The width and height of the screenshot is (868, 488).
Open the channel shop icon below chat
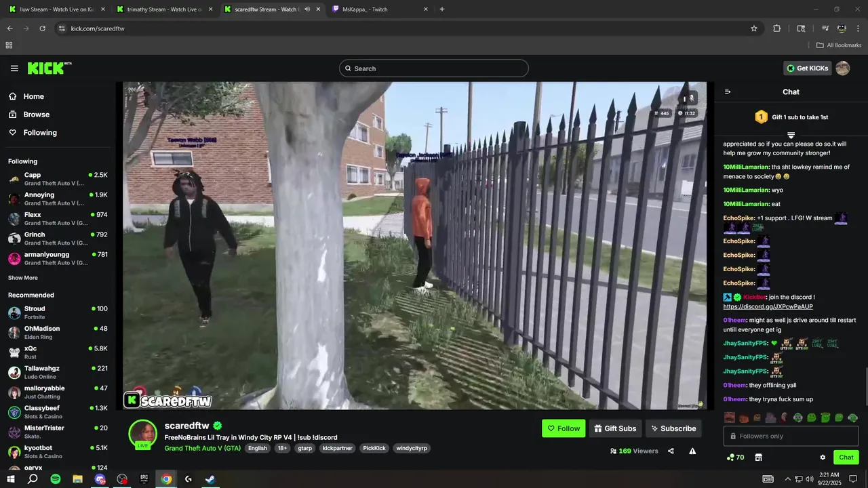pos(758,457)
